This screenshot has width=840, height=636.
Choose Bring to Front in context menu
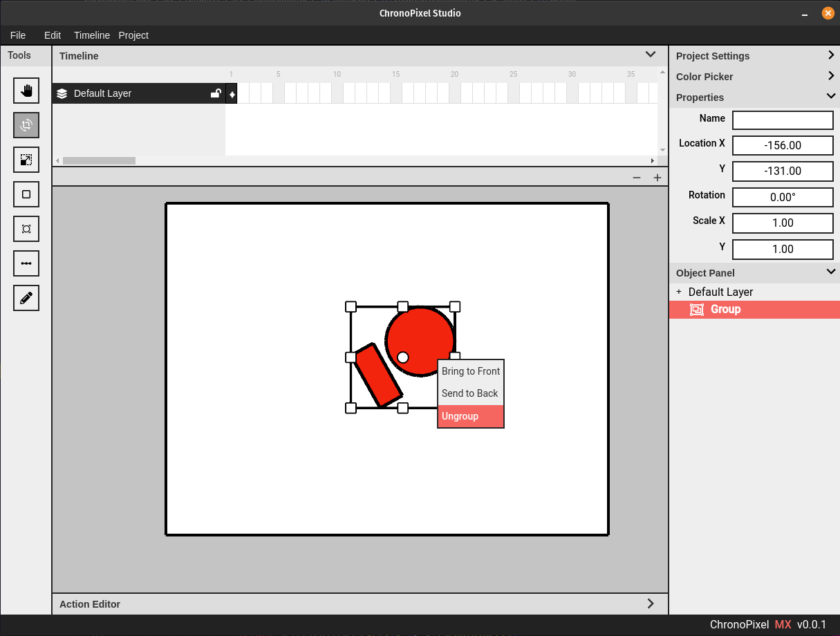(x=470, y=371)
